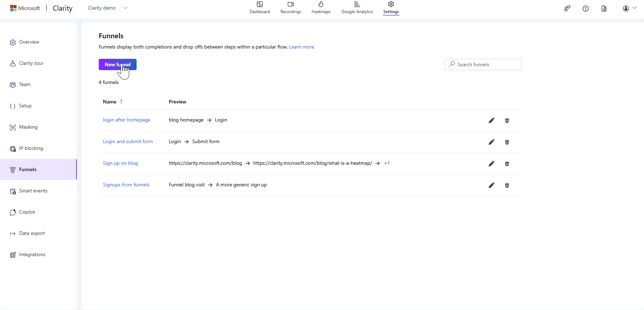The image size is (644, 310).
Task: Open the help question mark icon
Action: click(x=586, y=9)
